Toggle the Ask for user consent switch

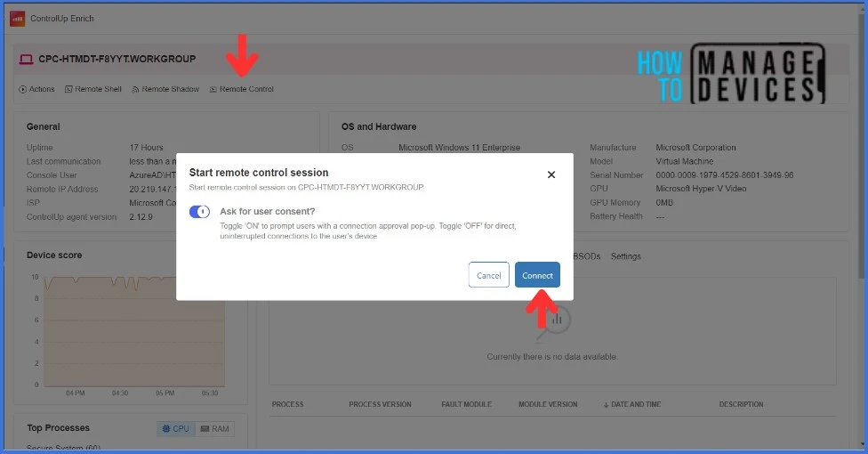click(x=199, y=211)
